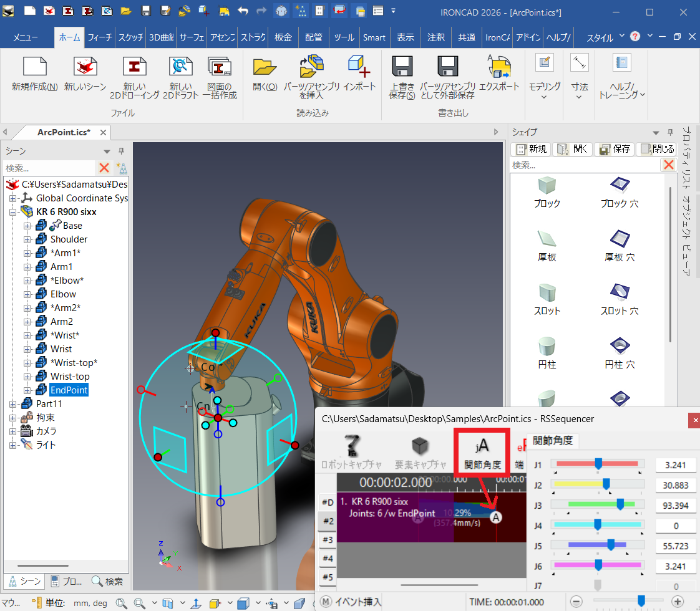
Task: Select track row #2 in sequencer
Action: pos(328,521)
